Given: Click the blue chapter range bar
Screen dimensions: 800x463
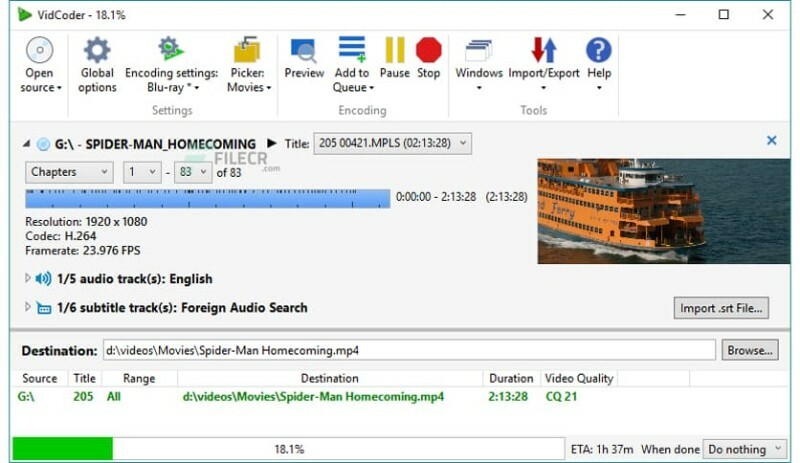Looking at the screenshot, I should (x=207, y=198).
